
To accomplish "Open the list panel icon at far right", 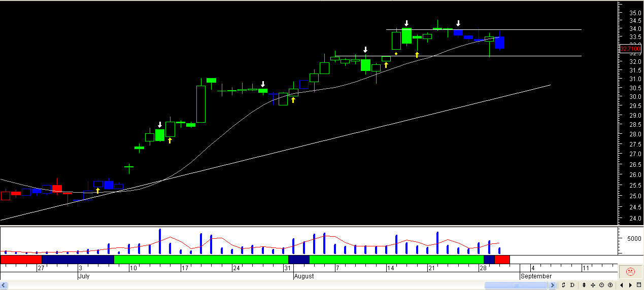I will click(638, 285).
